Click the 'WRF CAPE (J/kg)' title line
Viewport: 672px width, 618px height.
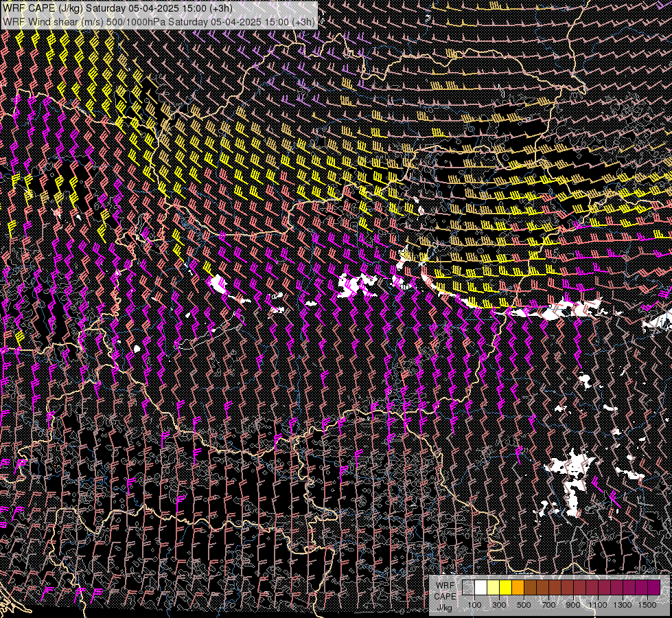tap(118, 8)
